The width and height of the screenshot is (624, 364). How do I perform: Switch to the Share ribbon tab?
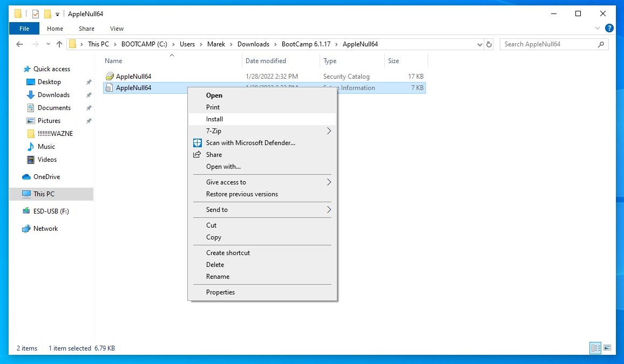coord(86,29)
